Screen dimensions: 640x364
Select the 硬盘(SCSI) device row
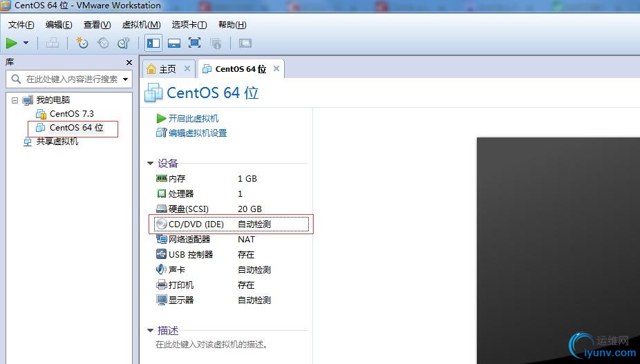pyautogui.click(x=232, y=209)
